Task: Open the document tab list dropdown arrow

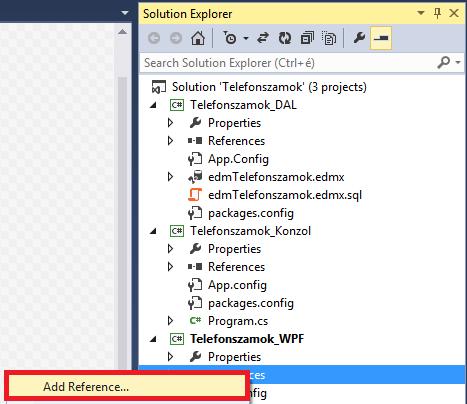Action: click(x=125, y=13)
